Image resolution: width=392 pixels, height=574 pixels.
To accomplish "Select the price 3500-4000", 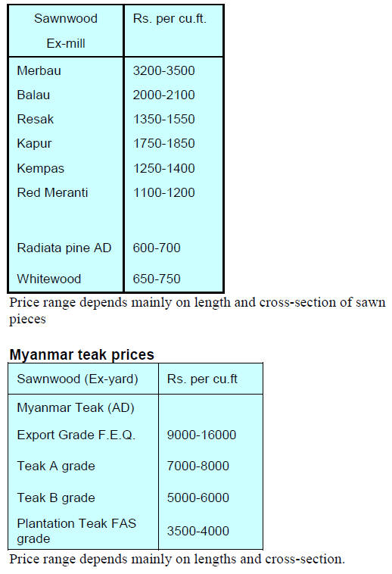I will coord(198,531).
